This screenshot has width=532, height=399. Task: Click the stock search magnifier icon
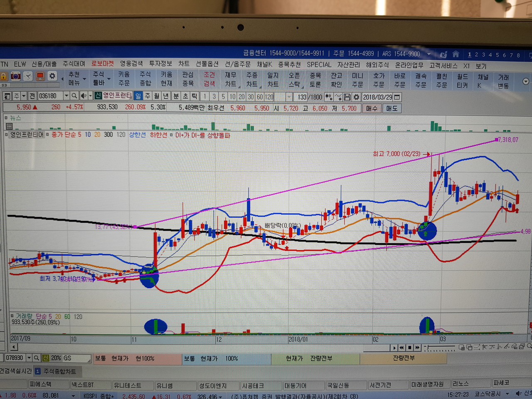[74, 96]
